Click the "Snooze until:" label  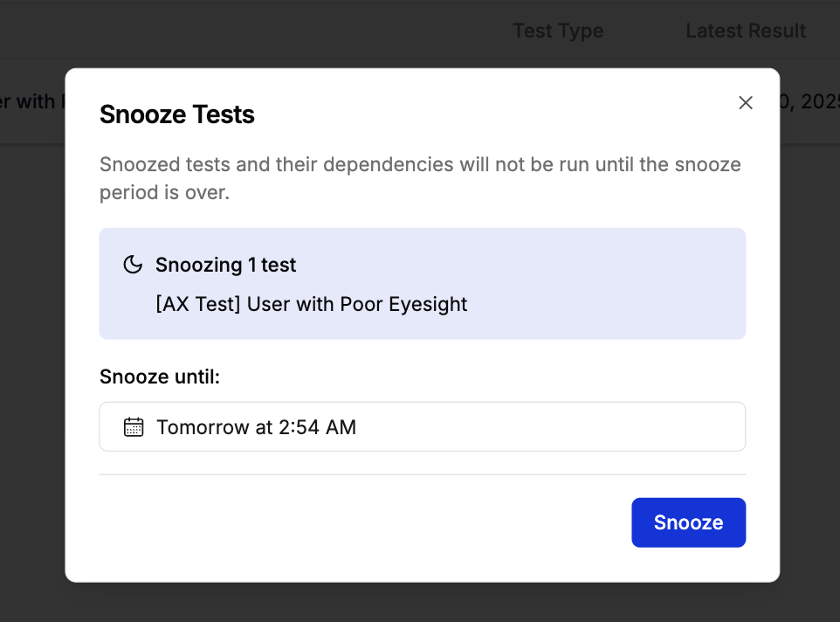(x=160, y=377)
